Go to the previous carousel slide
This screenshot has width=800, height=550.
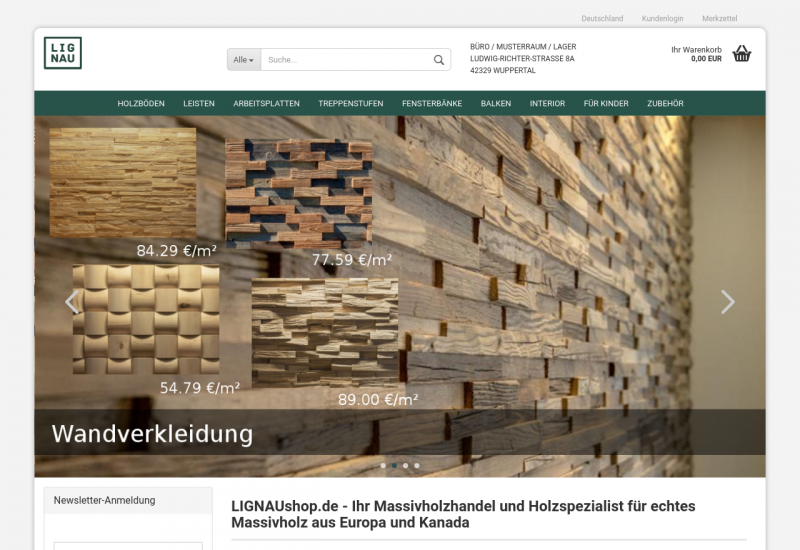click(x=71, y=302)
